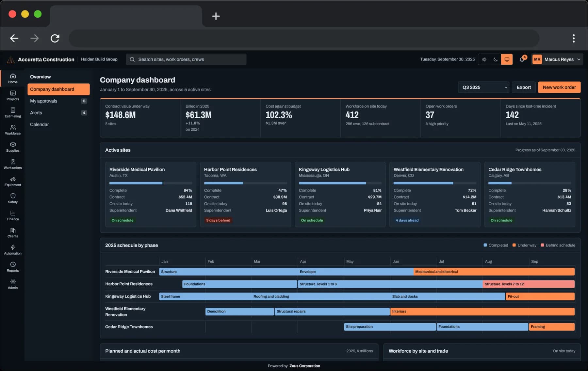Click the browser address bar

pos(304,38)
